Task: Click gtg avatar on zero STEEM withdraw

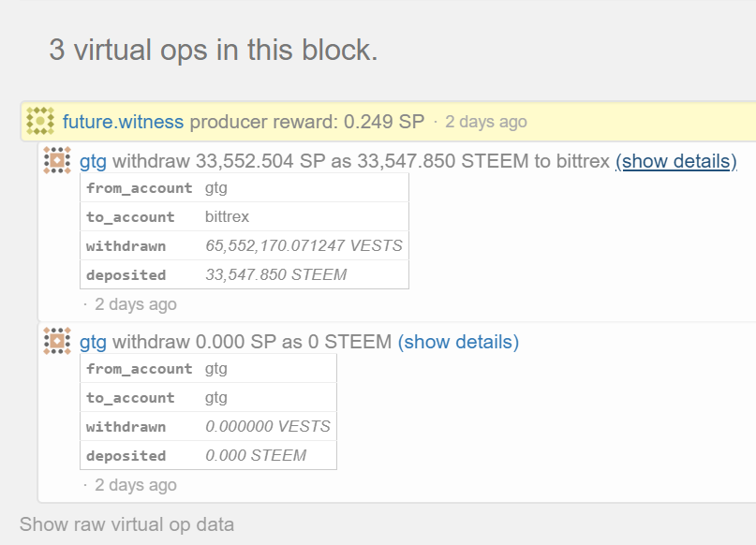Action: point(57,341)
